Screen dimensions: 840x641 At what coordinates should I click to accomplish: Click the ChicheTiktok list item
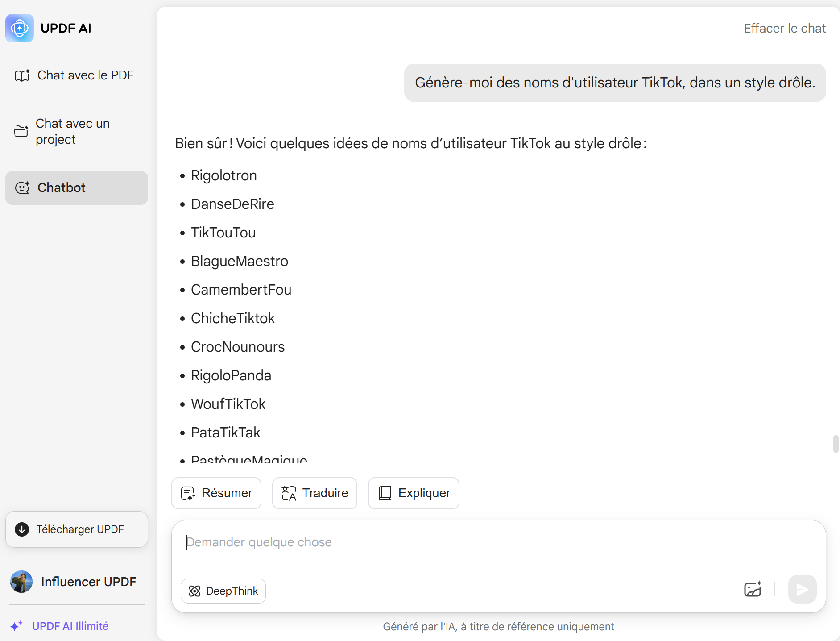(x=233, y=318)
